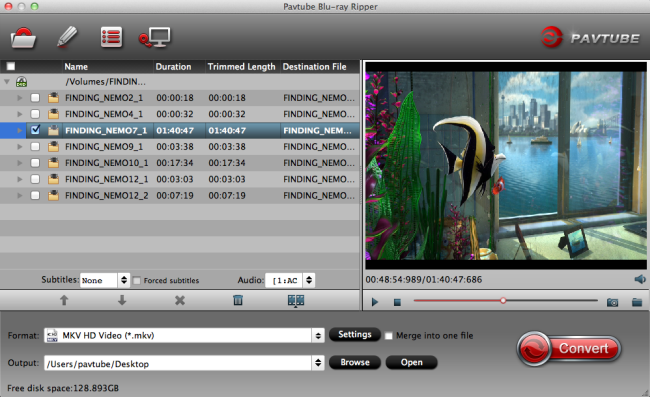Image resolution: width=650 pixels, height=397 pixels.
Task: Check the FINDING_NEMO12_1 checkbox
Action: point(35,179)
